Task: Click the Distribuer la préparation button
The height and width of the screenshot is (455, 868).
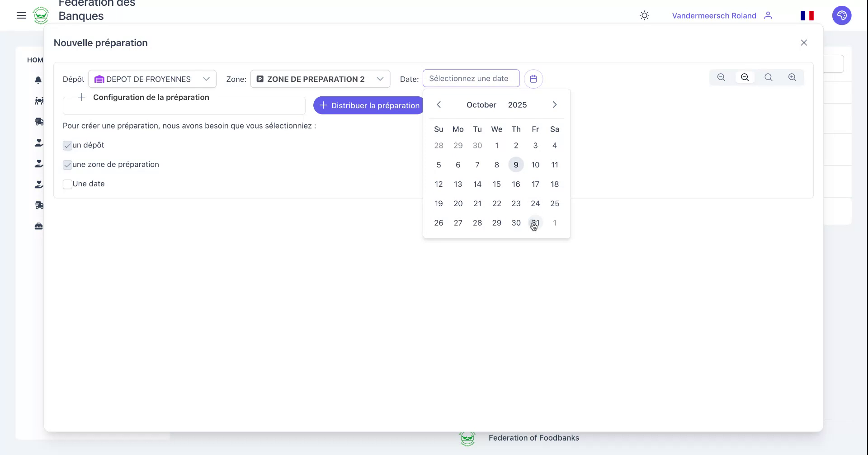Action: click(368, 105)
